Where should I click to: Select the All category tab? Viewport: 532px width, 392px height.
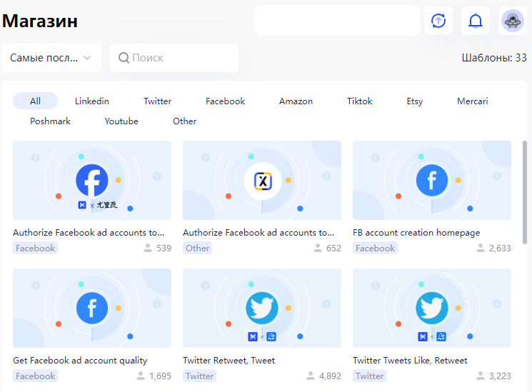35,101
